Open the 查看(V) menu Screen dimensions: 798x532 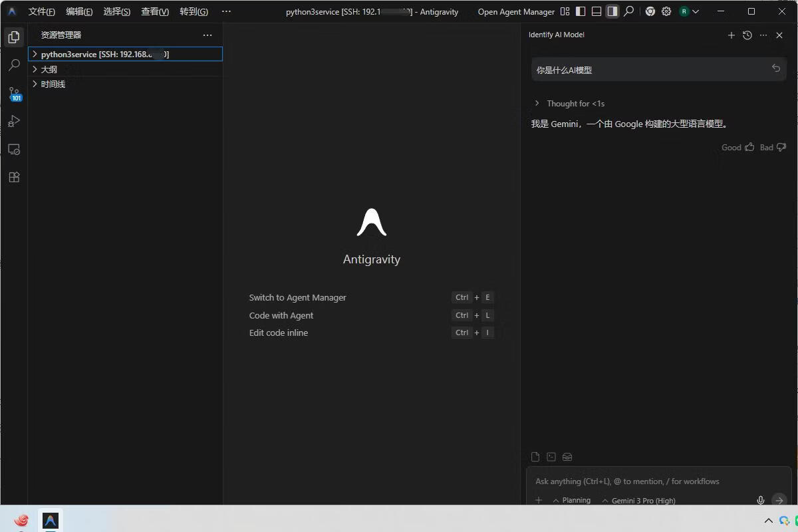[155, 11]
